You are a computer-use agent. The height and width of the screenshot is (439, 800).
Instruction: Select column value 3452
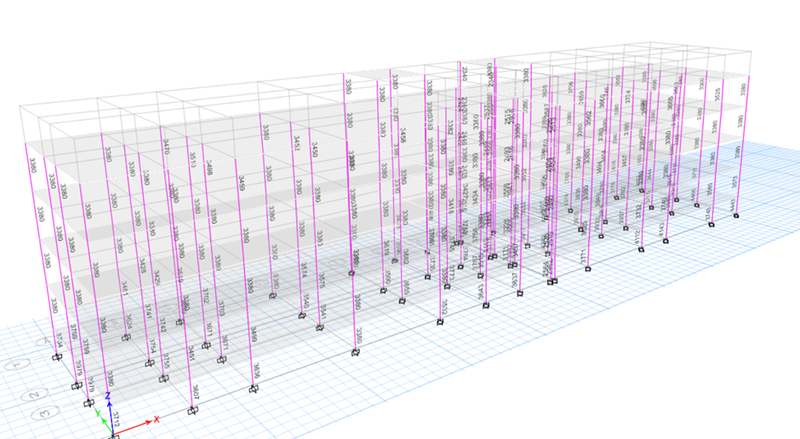297,143
